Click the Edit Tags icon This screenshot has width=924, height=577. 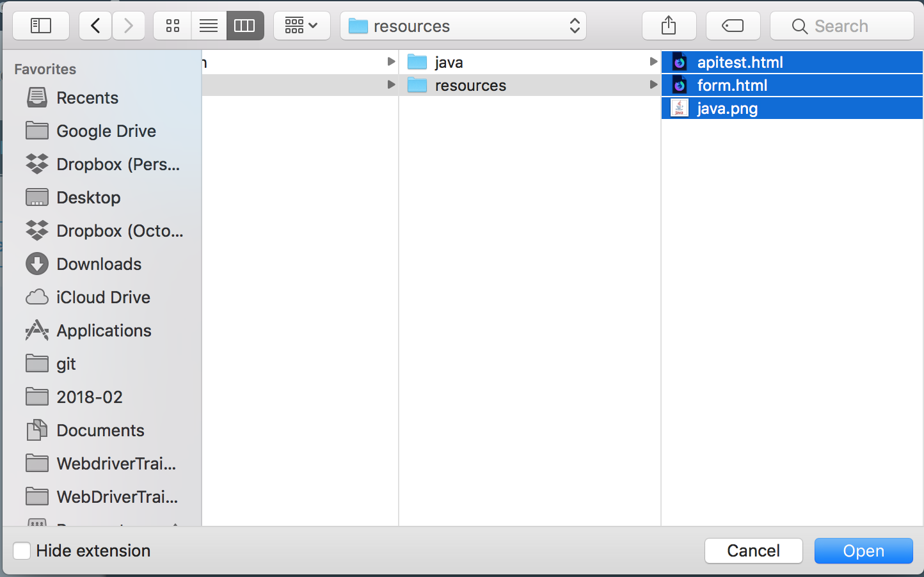(733, 26)
